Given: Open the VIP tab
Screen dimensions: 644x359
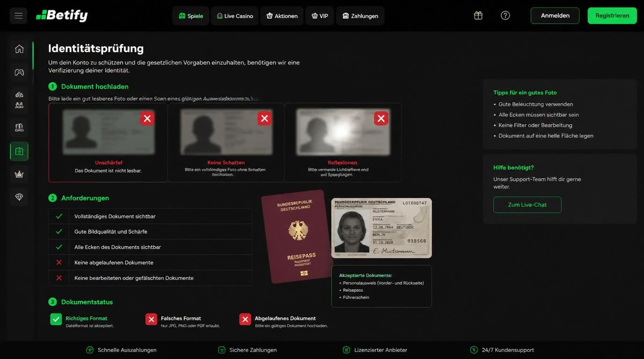Looking at the screenshot, I should tap(320, 16).
